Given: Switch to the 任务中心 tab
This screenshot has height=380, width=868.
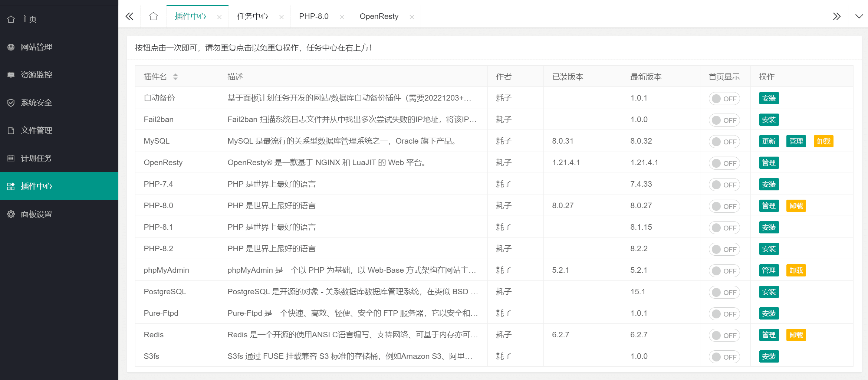Looking at the screenshot, I should coord(253,16).
